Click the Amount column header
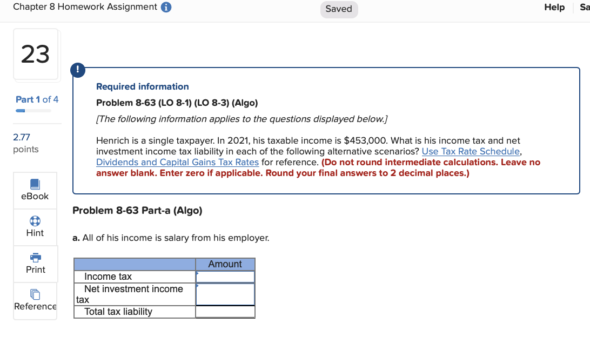Image resolution: width=590 pixels, height=364 pixels. pyautogui.click(x=225, y=264)
